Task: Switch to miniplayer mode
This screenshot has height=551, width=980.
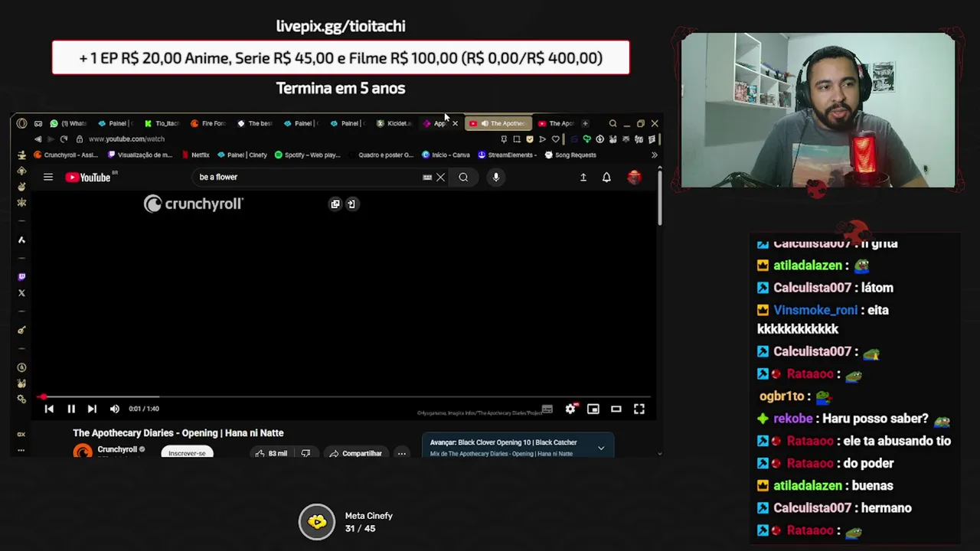Action: (593, 409)
